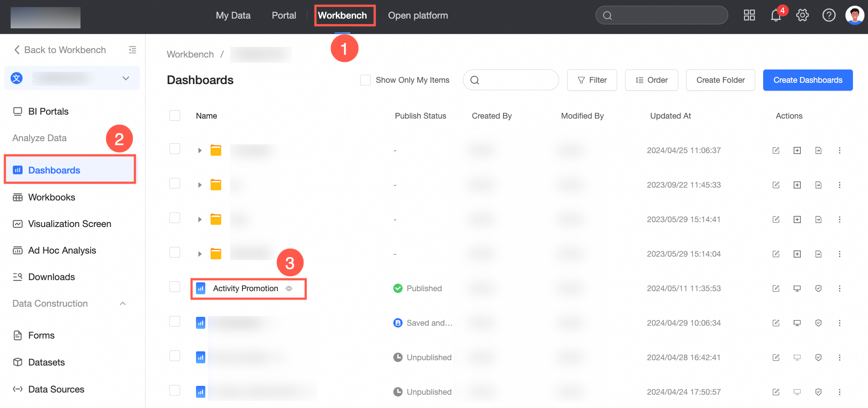
Task: Go to My Data tab
Action: point(233,15)
